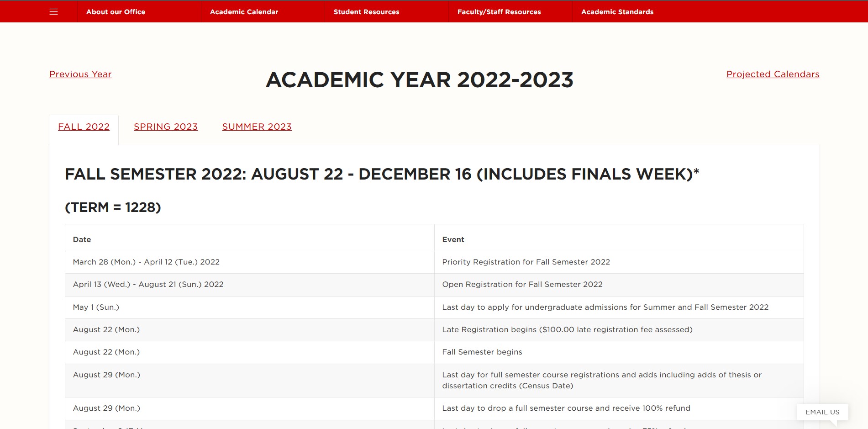The height and width of the screenshot is (429, 868).
Task: Click the Faculty/Staff Resources menu item
Action: [x=499, y=12]
